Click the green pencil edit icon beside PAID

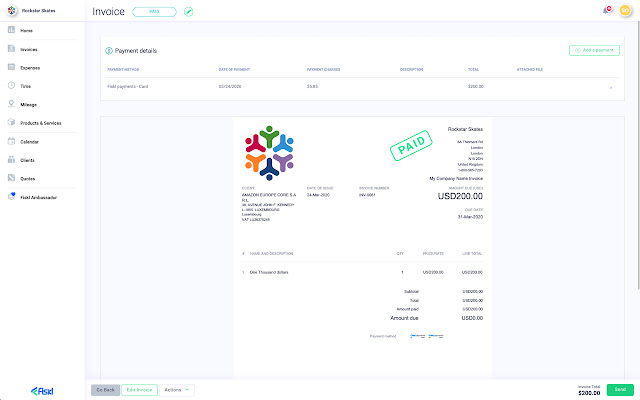click(188, 12)
